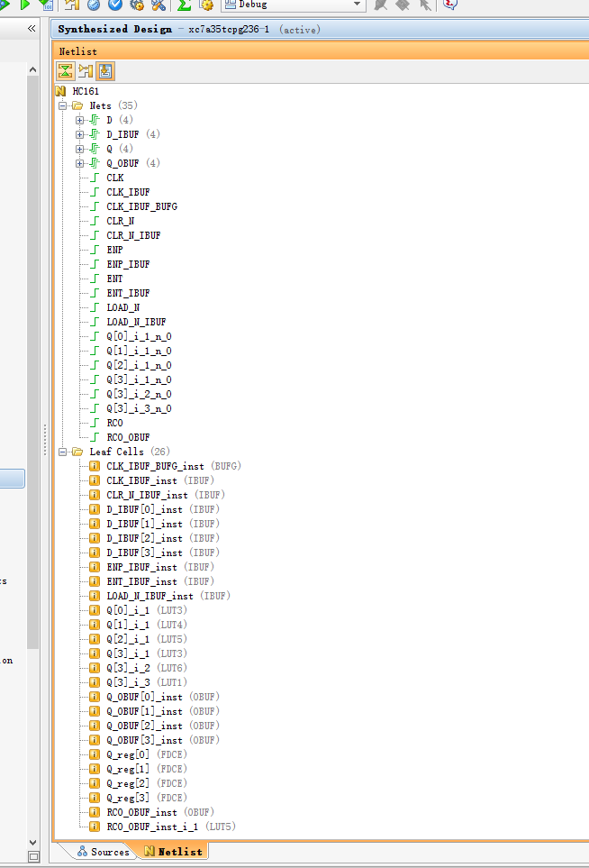Collapse the Leaf Cells folder
Screen dimensions: 589x868
[62, 452]
